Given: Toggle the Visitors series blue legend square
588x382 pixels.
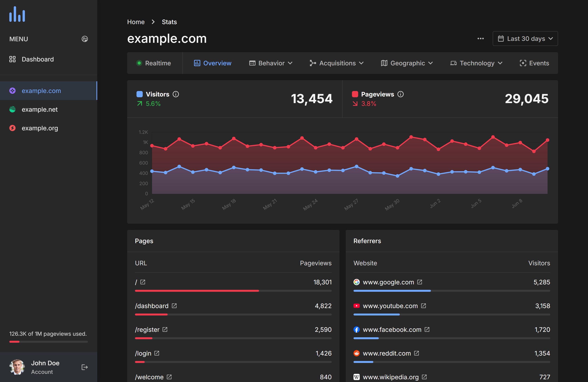Looking at the screenshot, I should click(x=140, y=94).
